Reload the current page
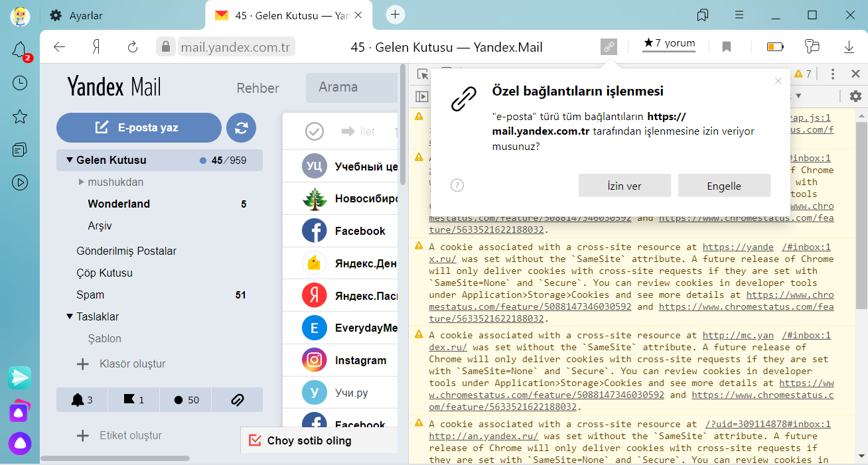Image resolution: width=868 pixels, height=465 pixels. coord(133,47)
